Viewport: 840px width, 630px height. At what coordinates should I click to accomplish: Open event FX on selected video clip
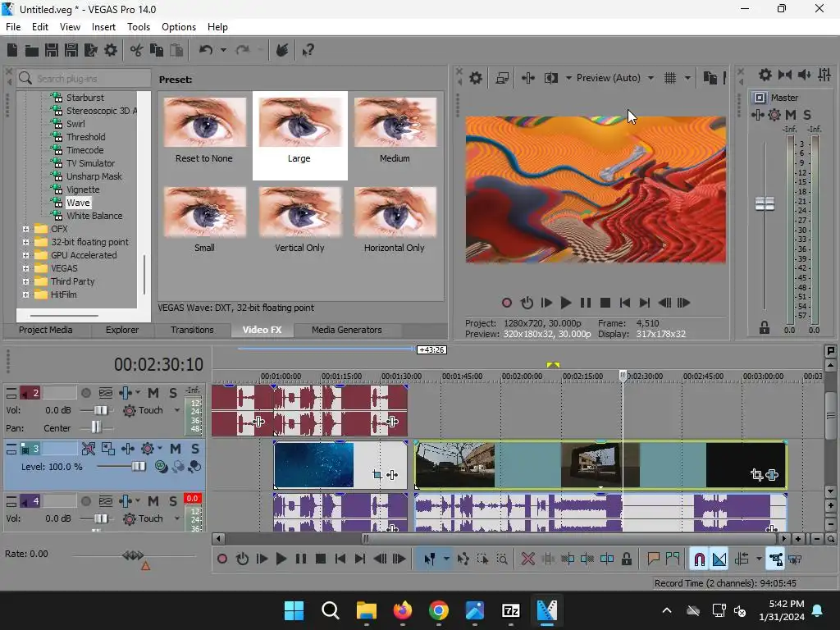(772, 475)
